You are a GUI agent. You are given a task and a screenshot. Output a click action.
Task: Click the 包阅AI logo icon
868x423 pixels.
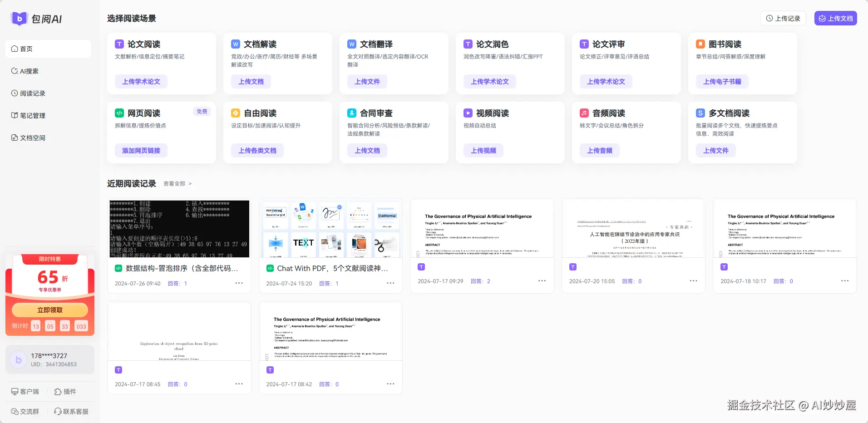coord(19,19)
